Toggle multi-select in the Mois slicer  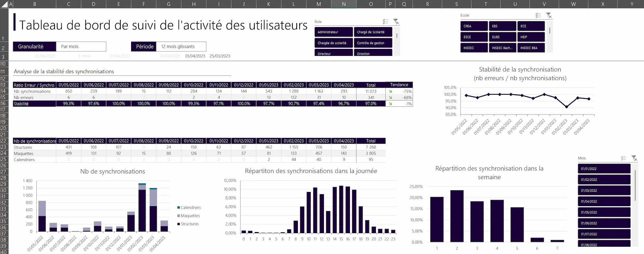click(624, 158)
